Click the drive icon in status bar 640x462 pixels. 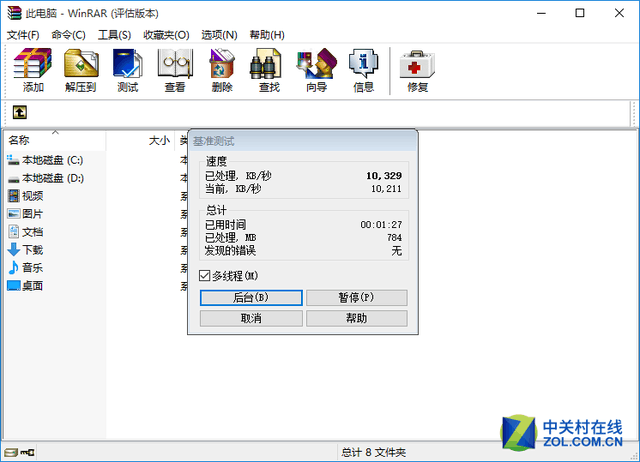coord(11,452)
